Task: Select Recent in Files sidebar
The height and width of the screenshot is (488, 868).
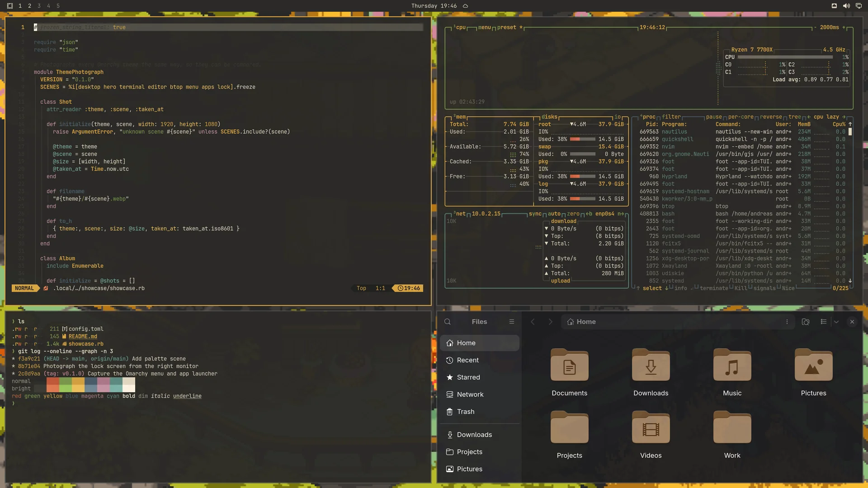Action: coord(479,360)
